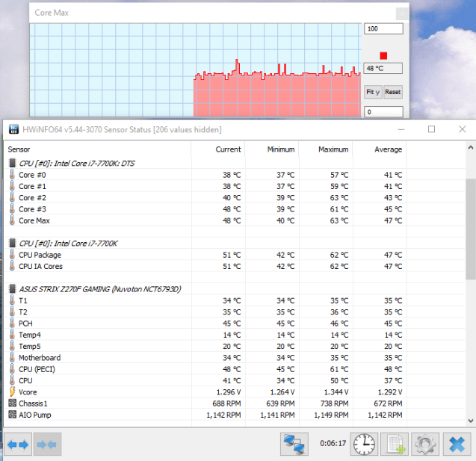Select the CPU IA Cores row

(x=235, y=266)
